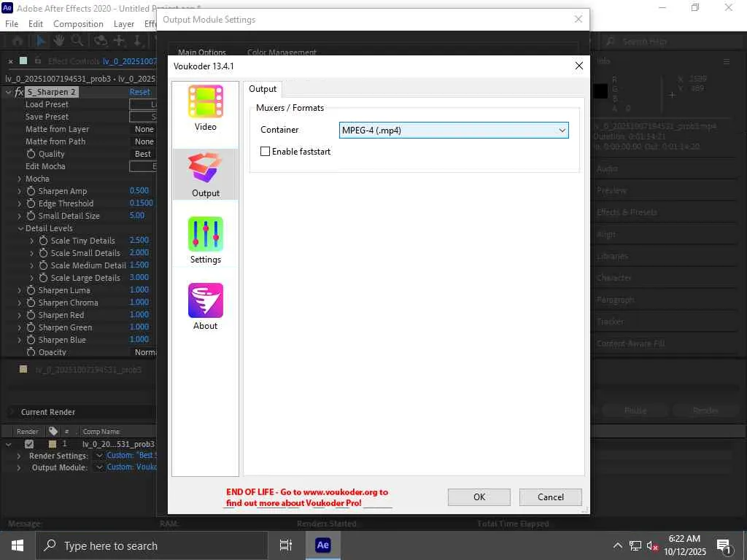Toggle stopwatch for Scale Large Details
The image size is (747, 560).
pos(43,278)
